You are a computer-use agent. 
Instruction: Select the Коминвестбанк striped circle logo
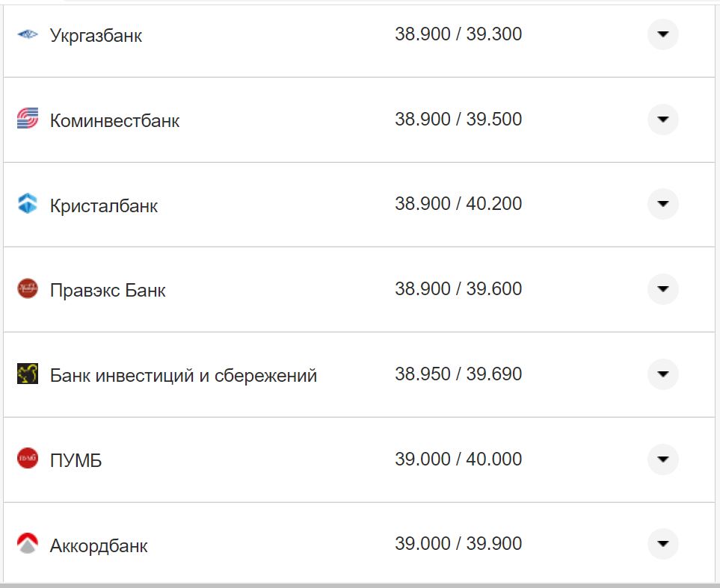(x=27, y=119)
